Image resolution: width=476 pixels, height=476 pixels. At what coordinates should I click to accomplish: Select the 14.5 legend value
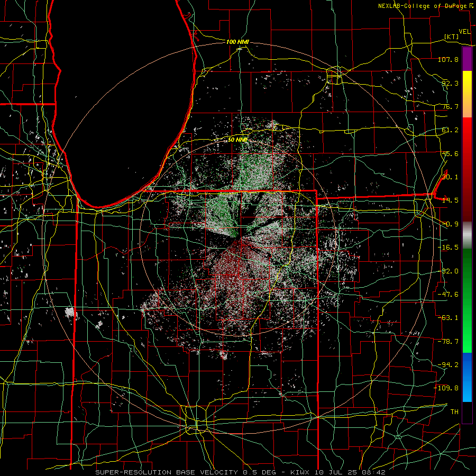[450, 200]
